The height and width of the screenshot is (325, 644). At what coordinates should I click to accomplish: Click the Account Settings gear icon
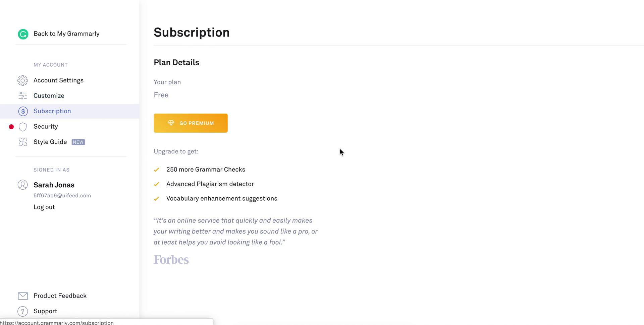pyautogui.click(x=22, y=80)
